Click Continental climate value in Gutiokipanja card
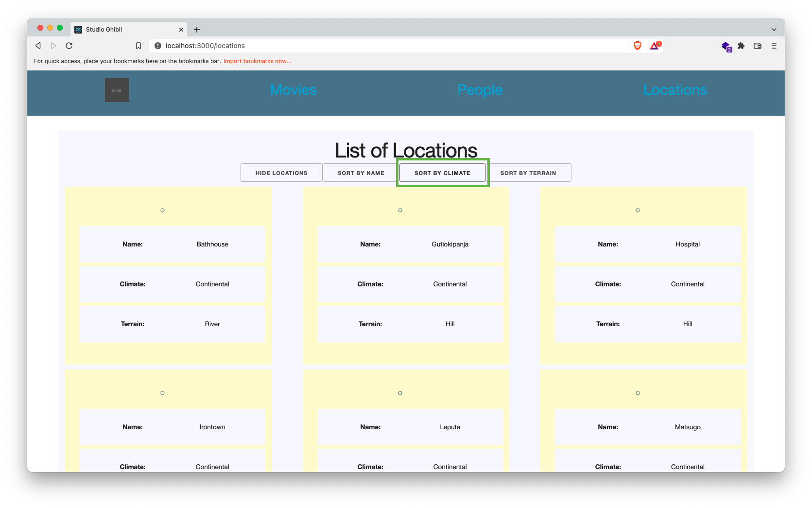The image size is (812, 508). (450, 284)
